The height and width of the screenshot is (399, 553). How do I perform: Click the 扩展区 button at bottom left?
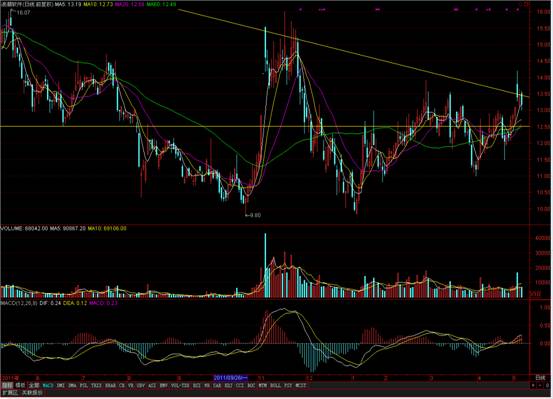(x=9, y=393)
